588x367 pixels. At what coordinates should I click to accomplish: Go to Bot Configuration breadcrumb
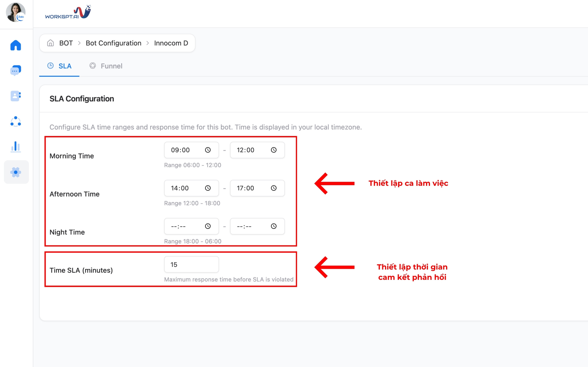point(113,43)
